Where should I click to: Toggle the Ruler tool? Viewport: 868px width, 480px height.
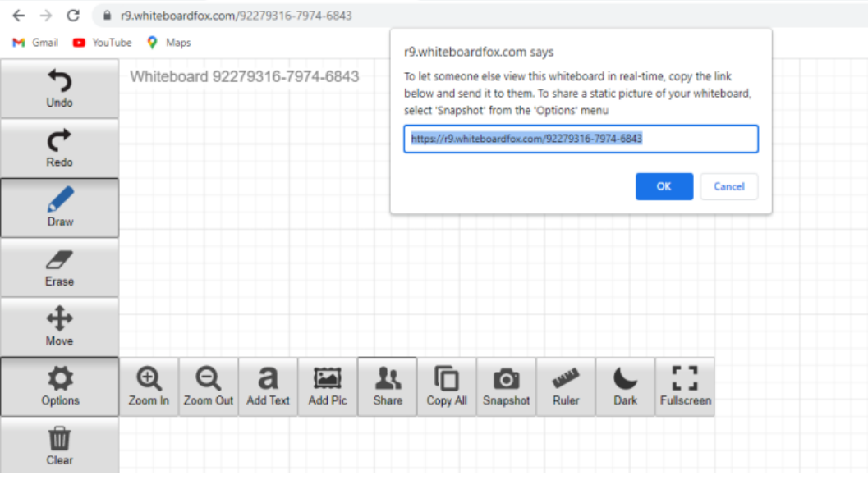tap(566, 386)
